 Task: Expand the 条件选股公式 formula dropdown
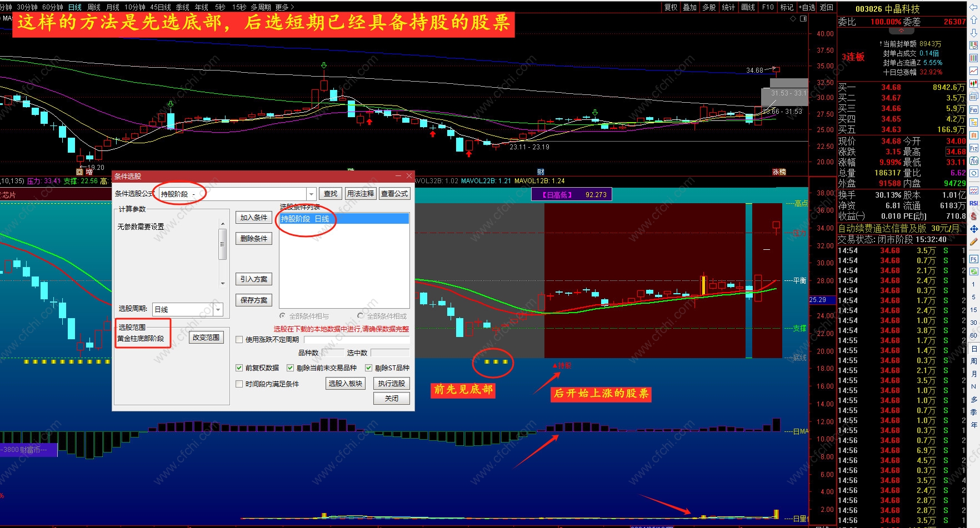pos(312,194)
